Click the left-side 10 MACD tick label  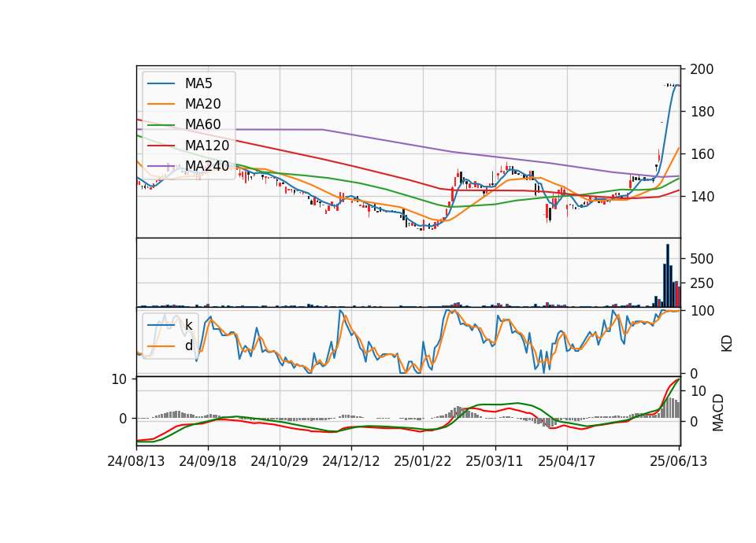point(119,379)
